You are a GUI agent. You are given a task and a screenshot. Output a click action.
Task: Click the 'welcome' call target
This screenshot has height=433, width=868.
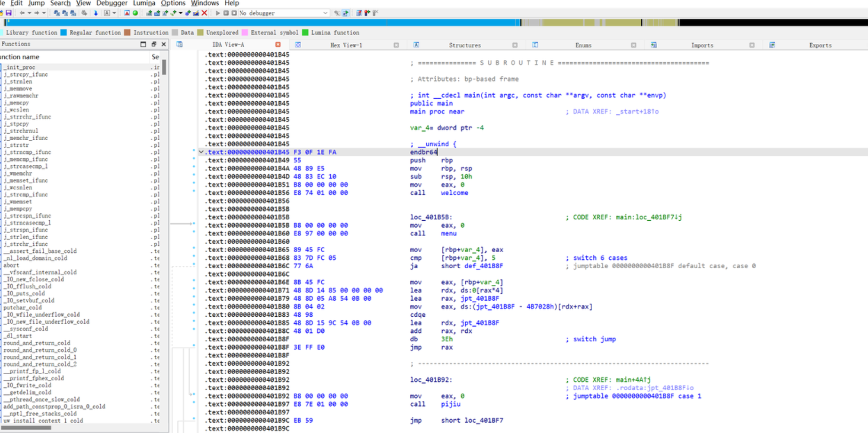point(454,193)
